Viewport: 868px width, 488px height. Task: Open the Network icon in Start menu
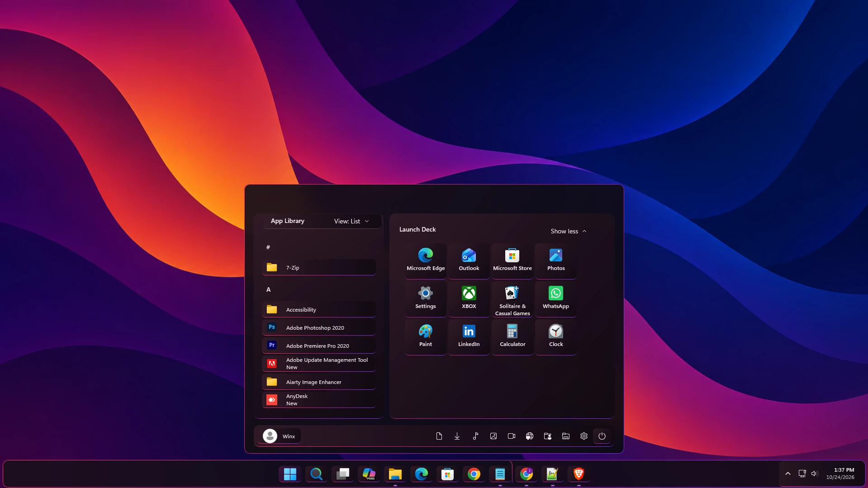pyautogui.click(x=530, y=436)
